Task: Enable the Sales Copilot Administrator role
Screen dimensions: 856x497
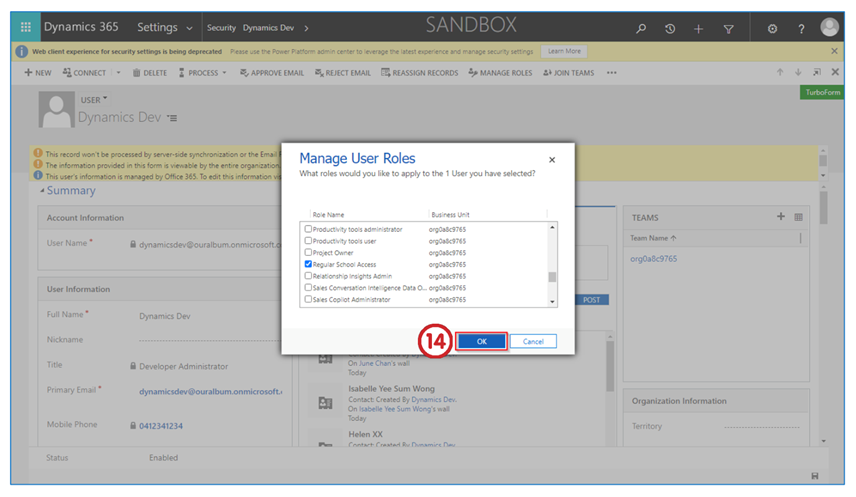Action: pos(308,299)
